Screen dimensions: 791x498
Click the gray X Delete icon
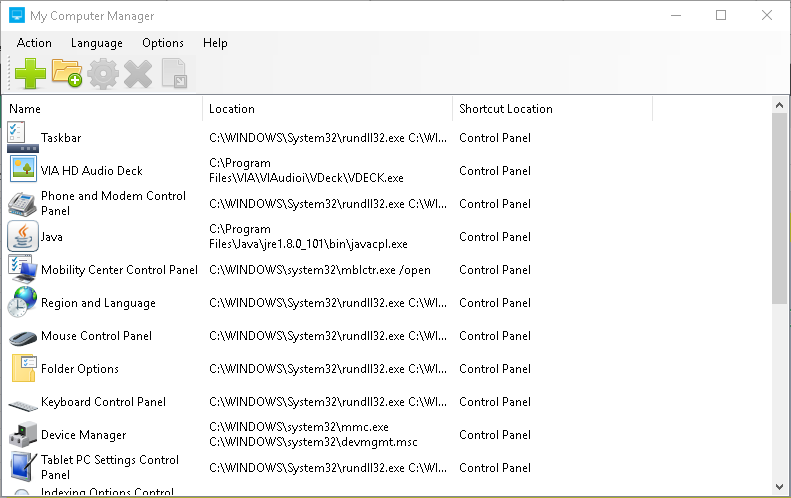pos(138,74)
